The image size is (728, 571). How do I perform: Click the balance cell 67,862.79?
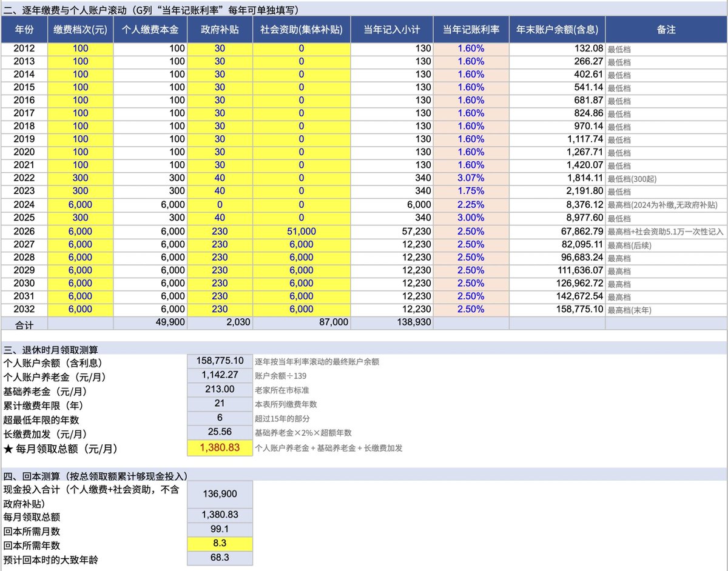pos(557,231)
